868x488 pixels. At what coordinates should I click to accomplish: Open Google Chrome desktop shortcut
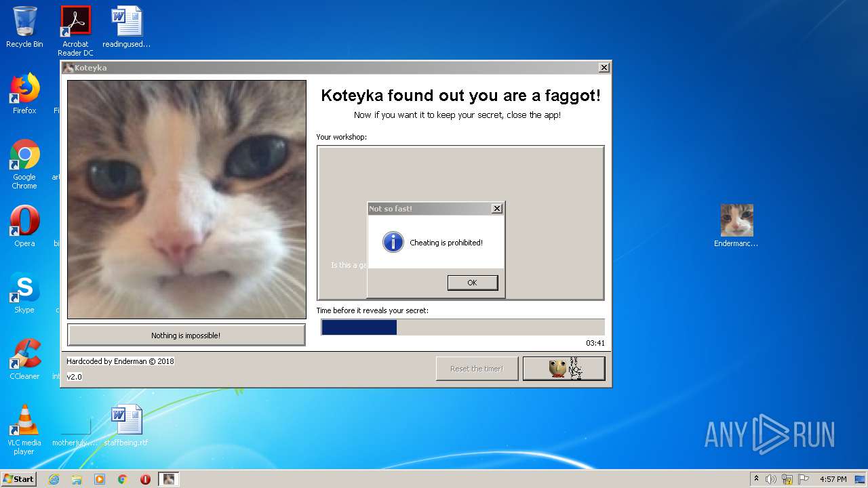pos(24,164)
